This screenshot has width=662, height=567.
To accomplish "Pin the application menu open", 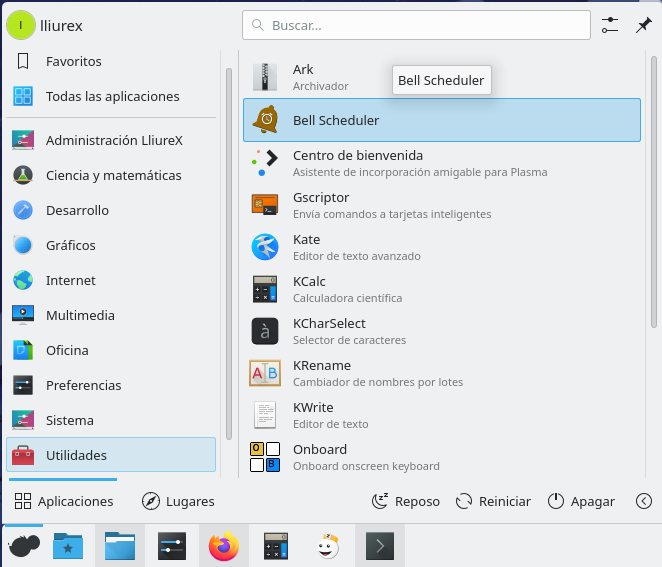I will pyautogui.click(x=643, y=25).
